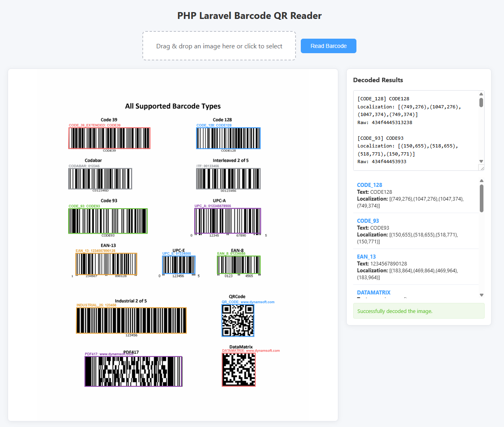Click the EAN-8 barcode image
This screenshot has height=427, width=504.
click(239, 265)
